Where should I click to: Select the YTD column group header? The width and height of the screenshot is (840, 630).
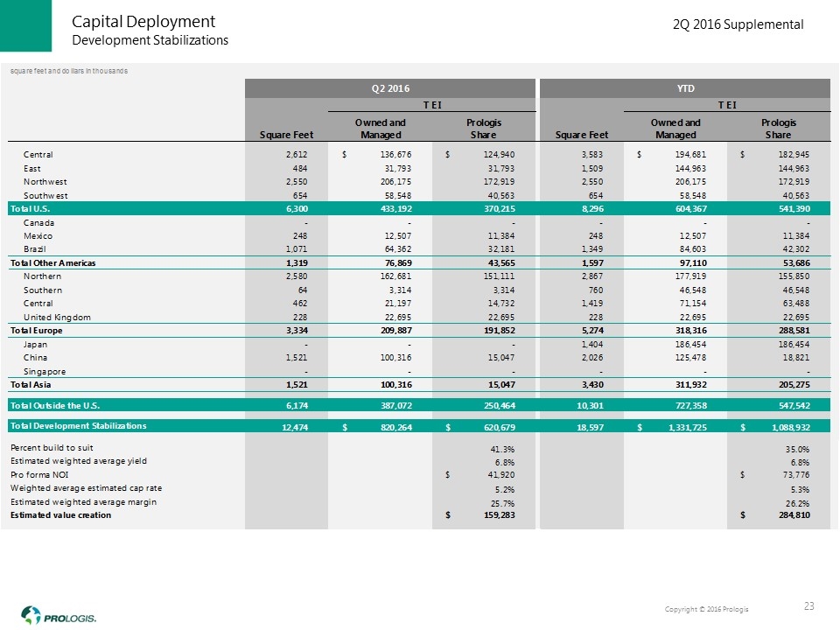[x=689, y=87]
